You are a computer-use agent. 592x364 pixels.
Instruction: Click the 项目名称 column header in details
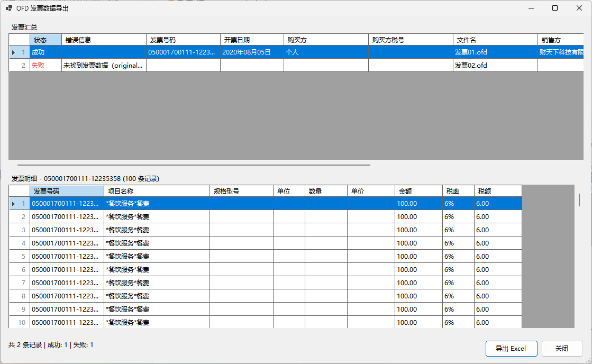(x=157, y=191)
